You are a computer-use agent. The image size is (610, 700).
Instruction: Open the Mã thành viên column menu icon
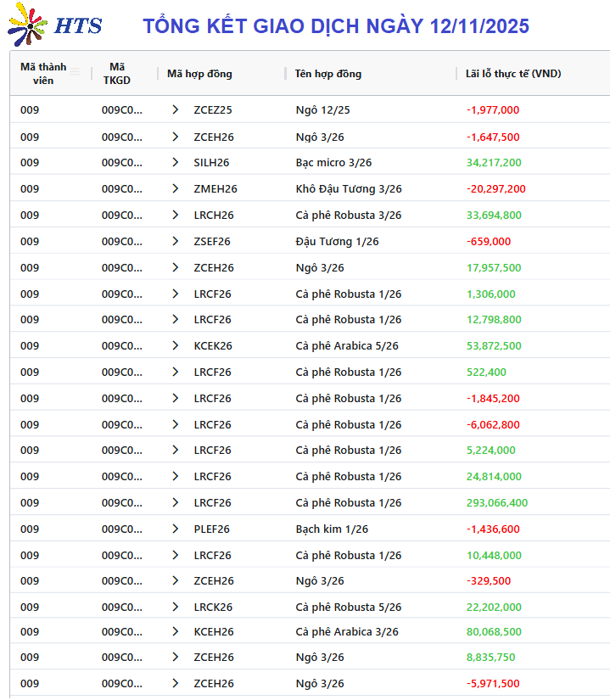click(75, 72)
